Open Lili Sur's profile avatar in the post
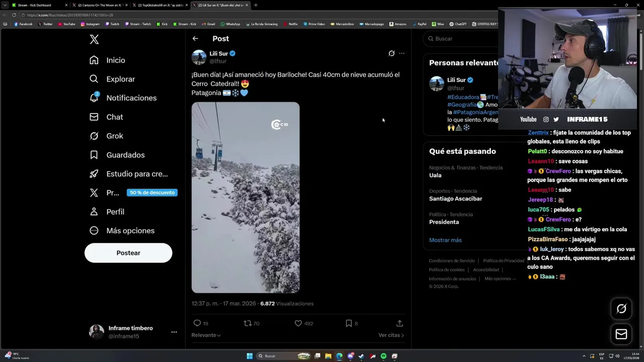 pyautogui.click(x=199, y=57)
